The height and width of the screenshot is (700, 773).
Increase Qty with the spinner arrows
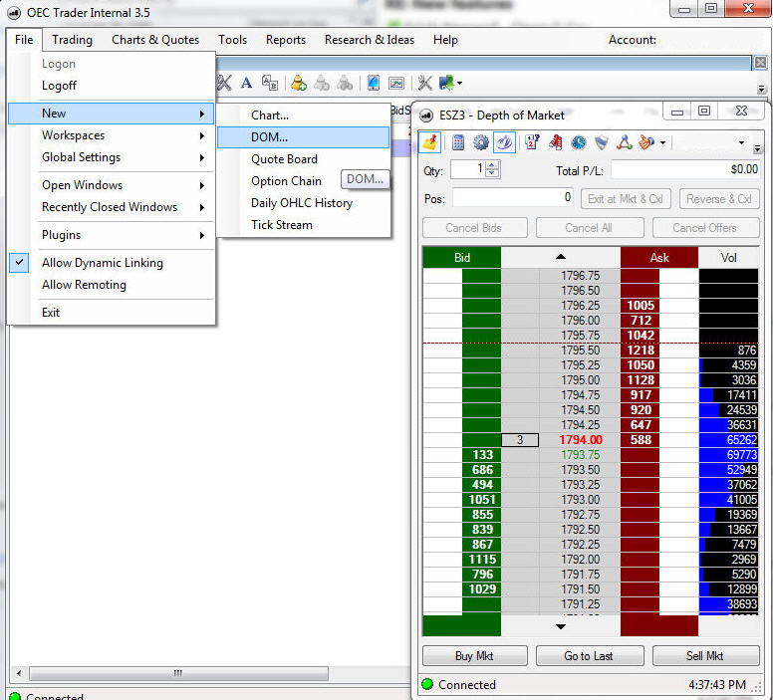pyautogui.click(x=492, y=165)
